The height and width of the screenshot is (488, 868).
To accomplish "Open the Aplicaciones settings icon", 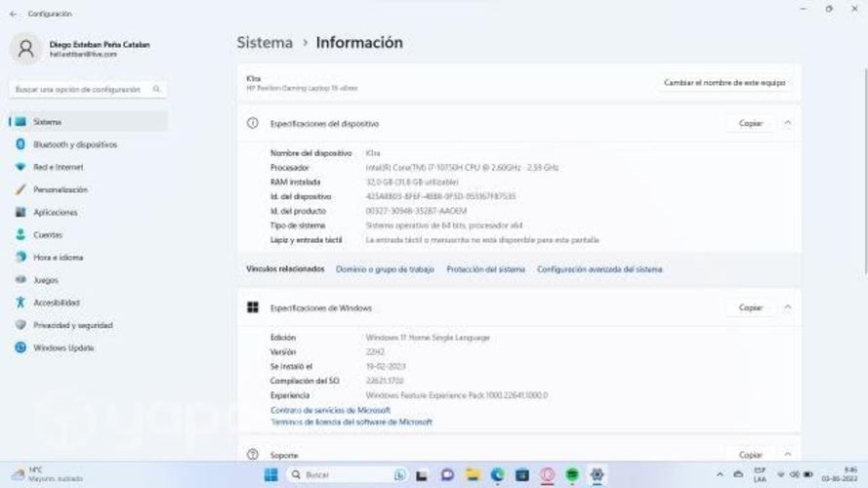I will (x=20, y=212).
